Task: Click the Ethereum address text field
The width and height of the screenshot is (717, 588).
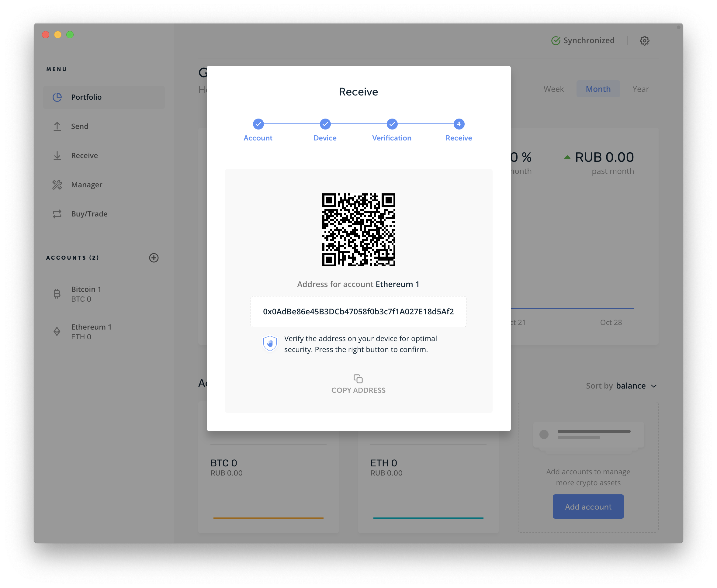Action: 358,312
